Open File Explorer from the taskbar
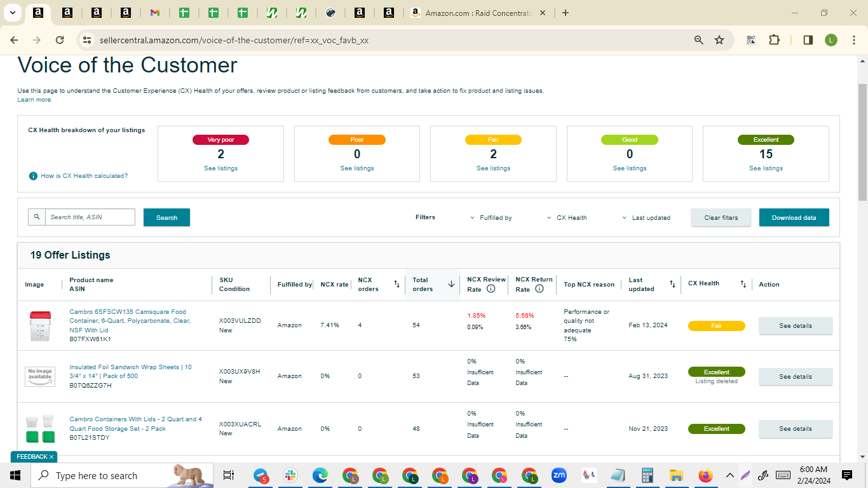This screenshot has height=488, width=868. (676, 475)
